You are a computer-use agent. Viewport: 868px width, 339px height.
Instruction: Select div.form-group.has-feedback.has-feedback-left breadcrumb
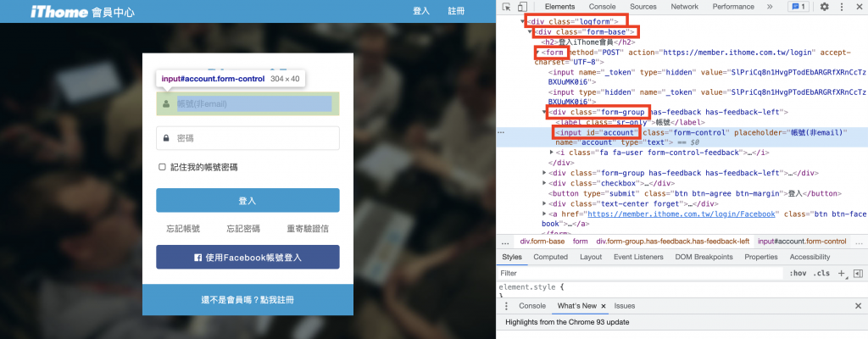[672, 242]
